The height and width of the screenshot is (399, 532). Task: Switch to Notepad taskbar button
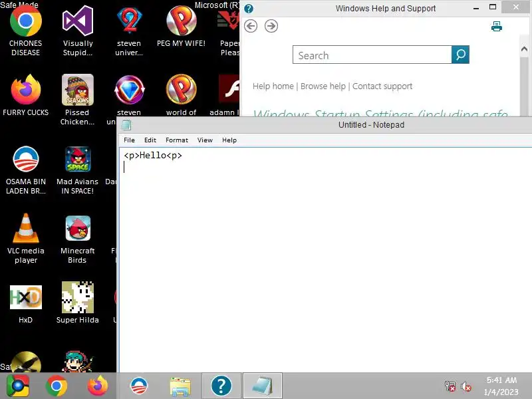point(262,386)
